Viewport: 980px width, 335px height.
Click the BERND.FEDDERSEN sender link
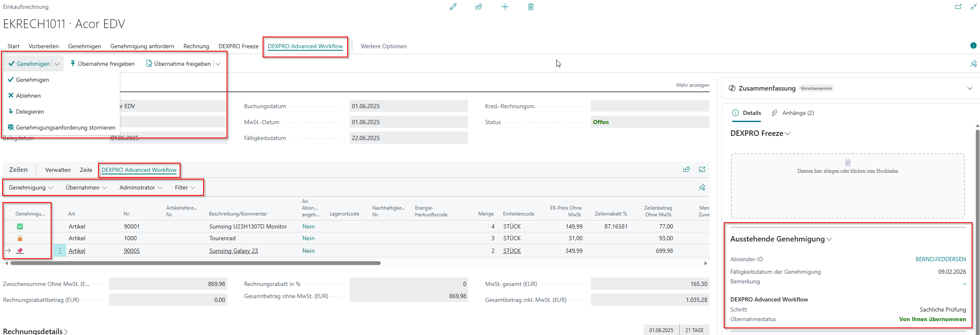click(x=940, y=259)
